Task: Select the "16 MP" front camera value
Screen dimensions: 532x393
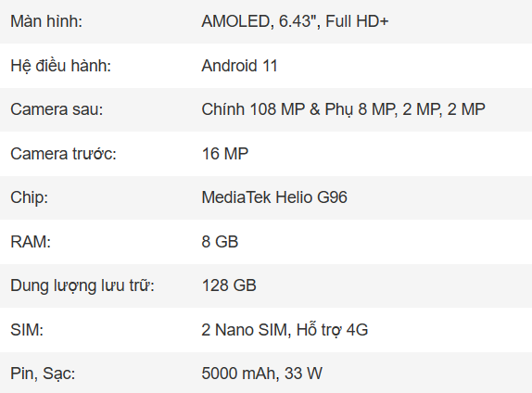Action: [x=225, y=153]
